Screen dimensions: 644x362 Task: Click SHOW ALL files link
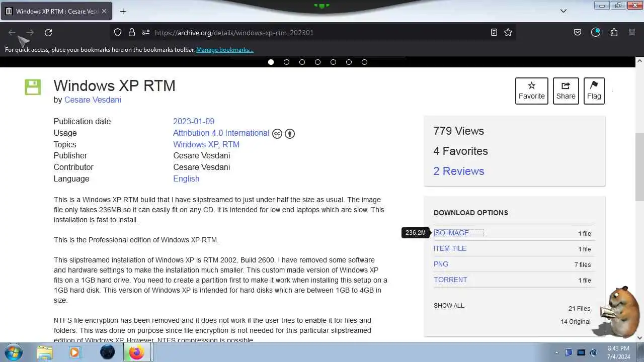tap(449, 306)
